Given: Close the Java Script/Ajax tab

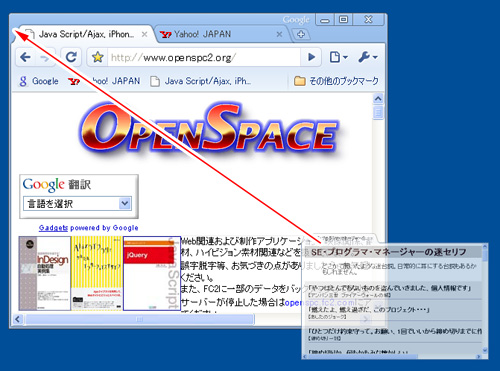Looking at the screenshot, I should tap(144, 34).
